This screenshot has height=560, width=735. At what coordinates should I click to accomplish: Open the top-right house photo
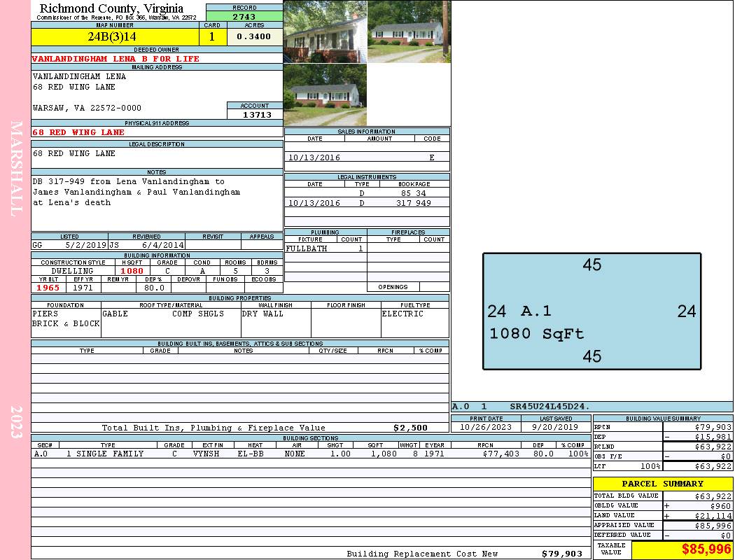click(x=408, y=31)
